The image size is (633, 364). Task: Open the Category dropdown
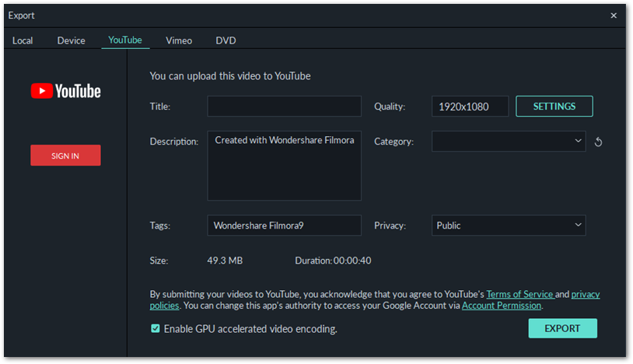509,142
